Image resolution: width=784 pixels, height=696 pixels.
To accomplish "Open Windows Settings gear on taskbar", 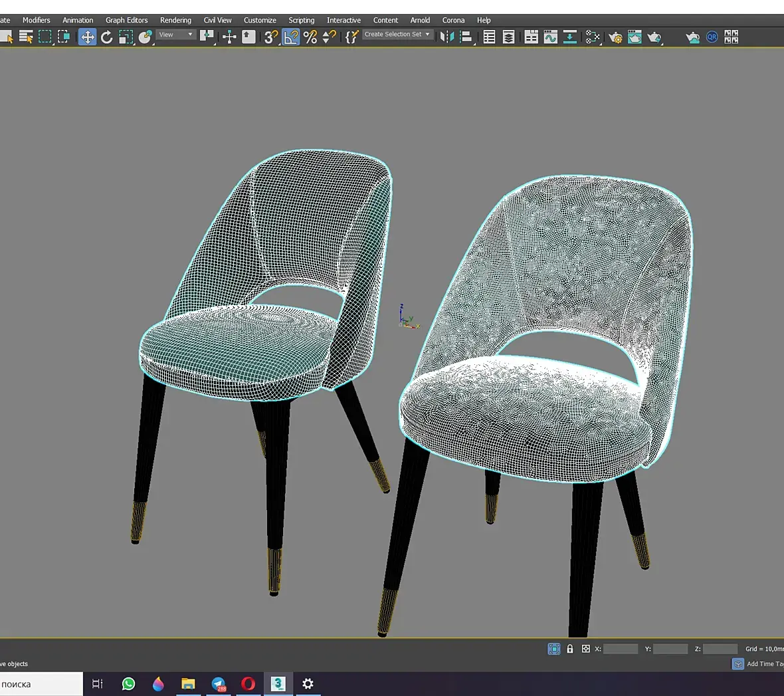I will pos(308,683).
